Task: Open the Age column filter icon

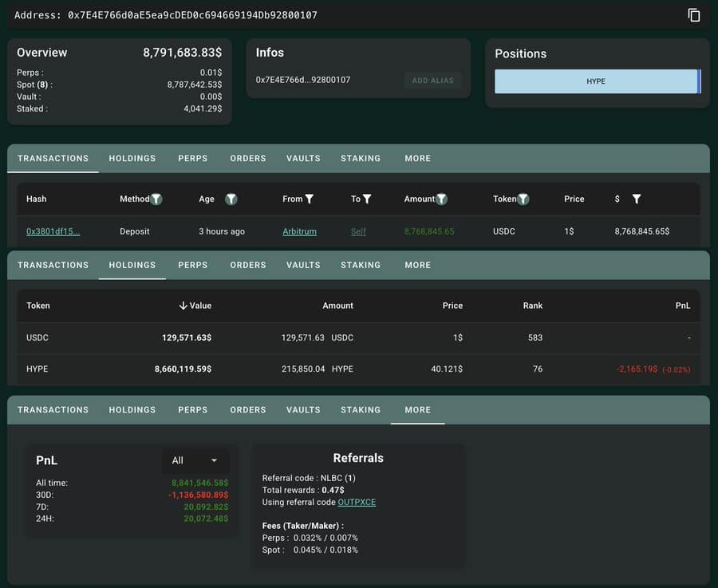Action: (x=231, y=199)
